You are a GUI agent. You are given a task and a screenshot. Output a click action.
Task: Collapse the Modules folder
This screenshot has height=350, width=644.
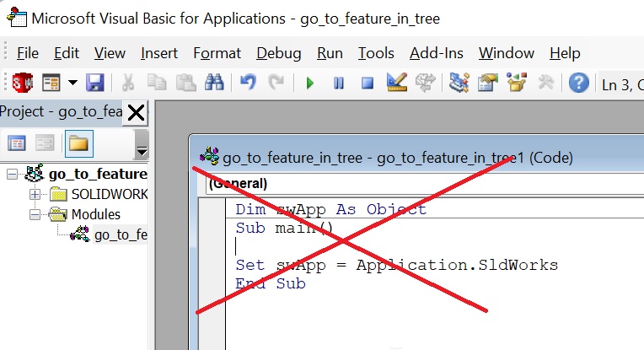[x=35, y=214]
